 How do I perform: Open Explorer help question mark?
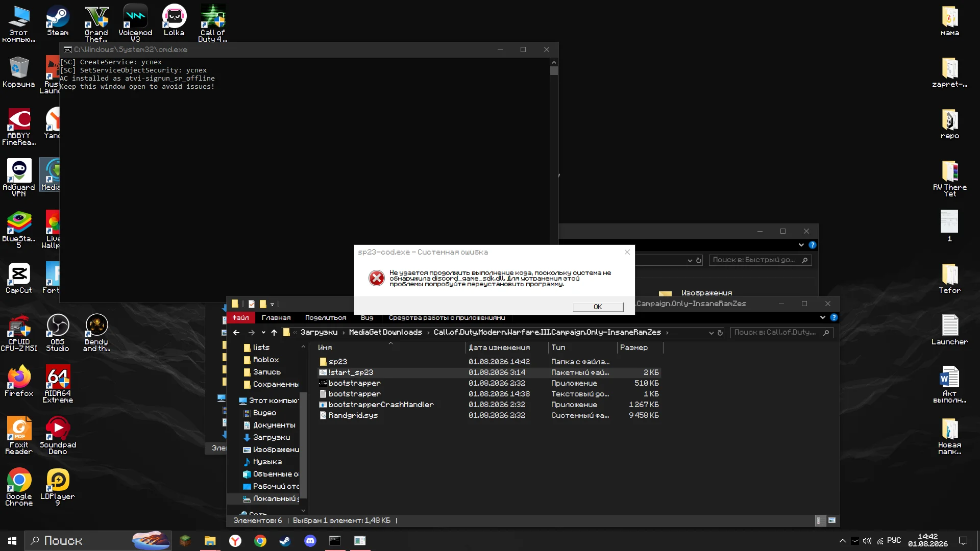(x=834, y=318)
